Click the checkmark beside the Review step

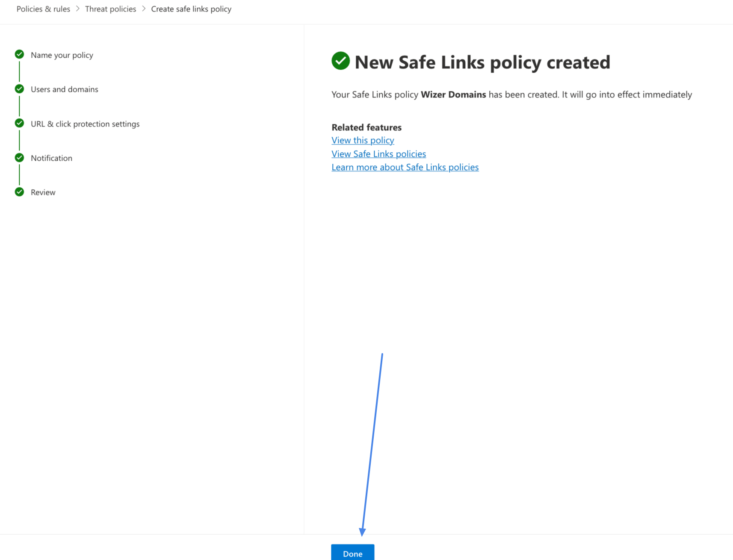[19, 192]
